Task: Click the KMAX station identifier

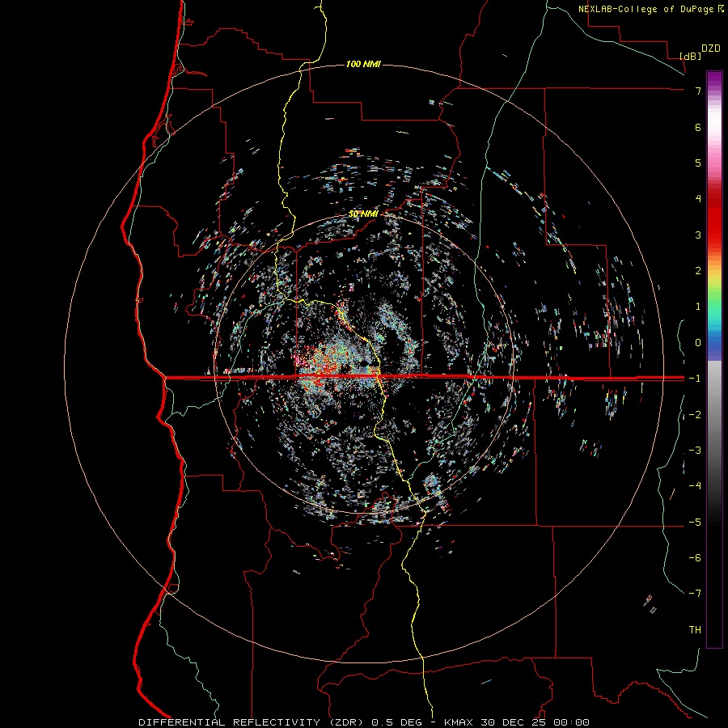Action: pos(460,722)
